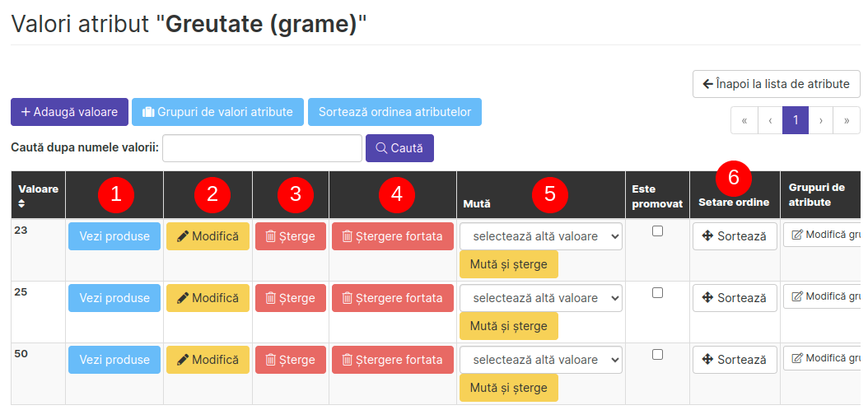Open Grupuri de valori atribute

click(x=217, y=112)
